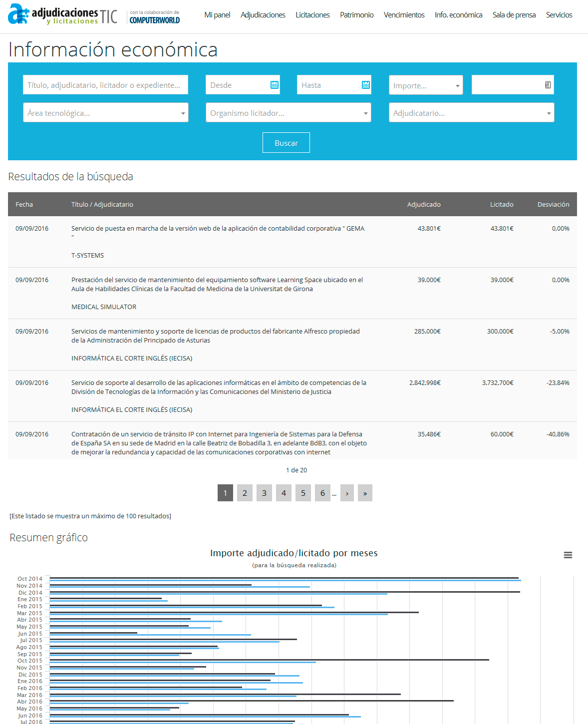Expand the Área tecnológica dropdown
Screen dimensions: 588x724
click(106, 112)
